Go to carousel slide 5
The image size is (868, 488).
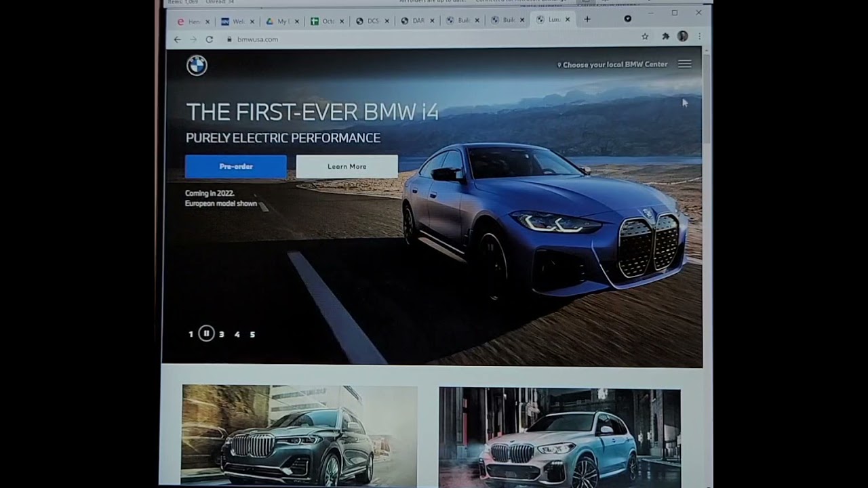pyautogui.click(x=252, y=334)
